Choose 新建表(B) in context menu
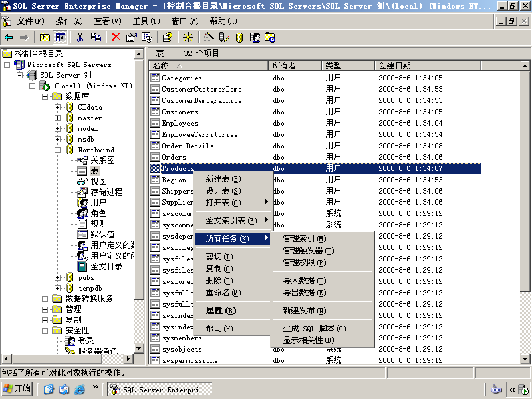 coord(233,179)
